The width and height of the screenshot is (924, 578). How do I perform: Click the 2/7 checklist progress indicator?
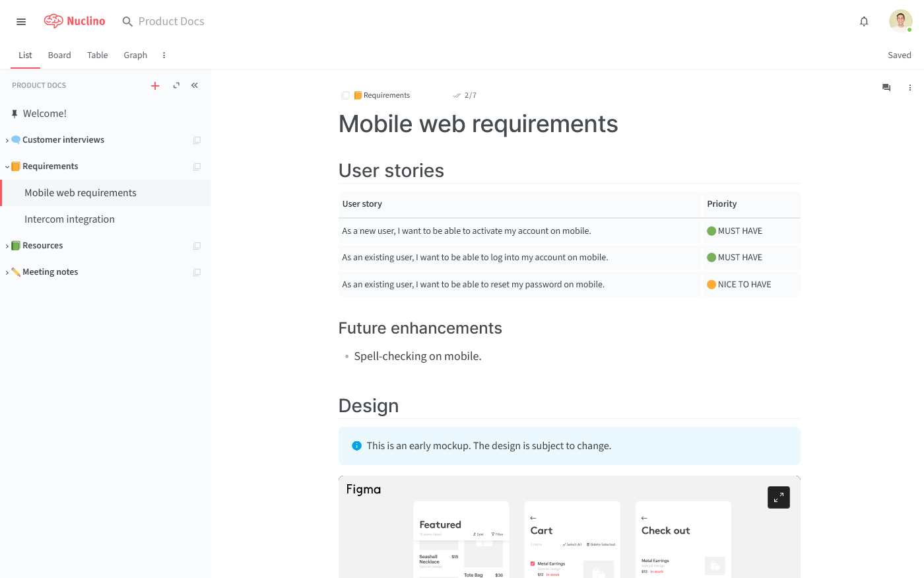[465, 94]
